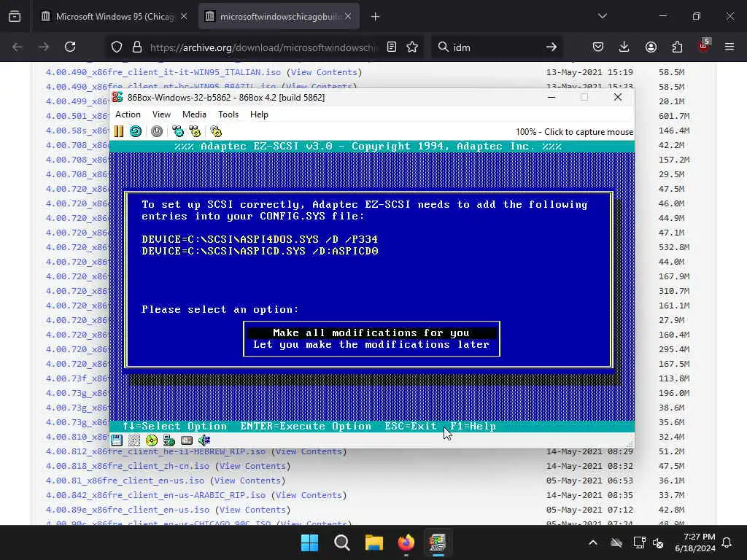Click the 601.7M file size
The height and width of the screenshot is (560, 747).
(x=674, y=116)
